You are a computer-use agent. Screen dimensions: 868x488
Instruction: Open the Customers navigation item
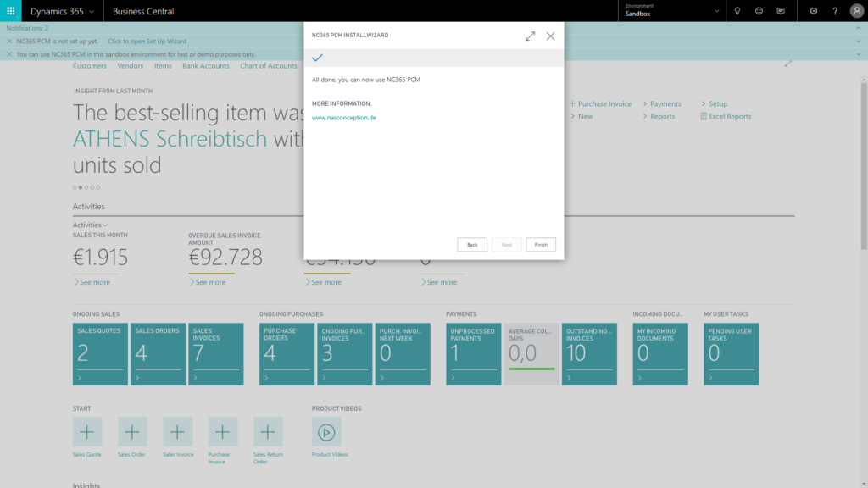click(x=89, y=65)
